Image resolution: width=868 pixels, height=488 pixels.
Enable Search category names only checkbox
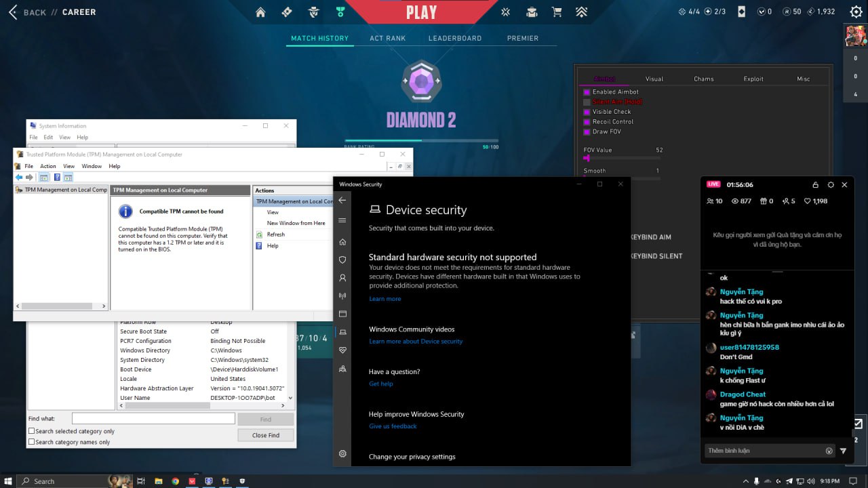click(x=31, y=442)
